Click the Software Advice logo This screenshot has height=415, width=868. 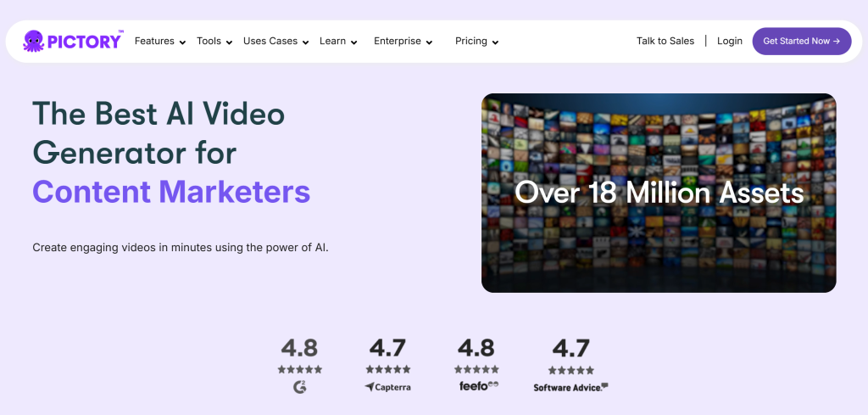coord(570,387)
